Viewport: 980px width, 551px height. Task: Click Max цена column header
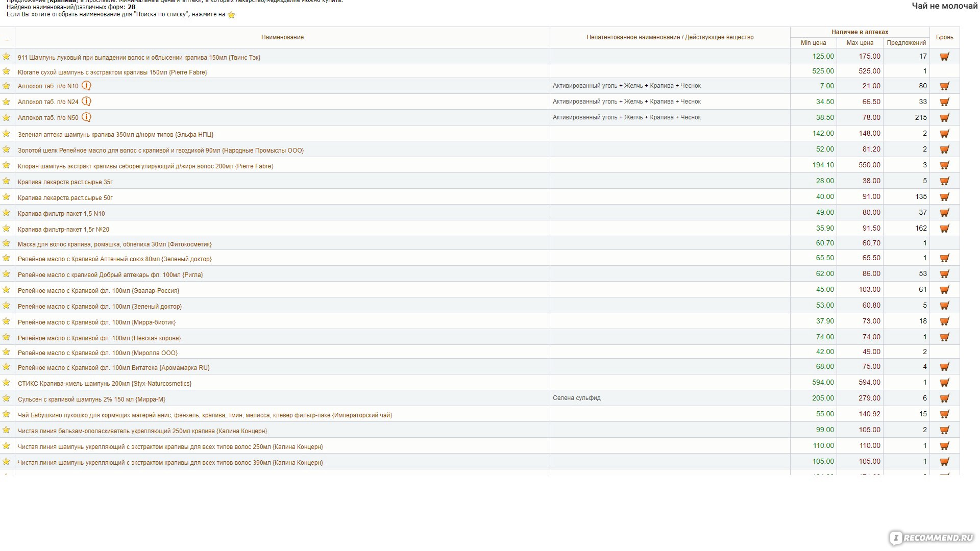pyautogui.click(x=860, y=43)
